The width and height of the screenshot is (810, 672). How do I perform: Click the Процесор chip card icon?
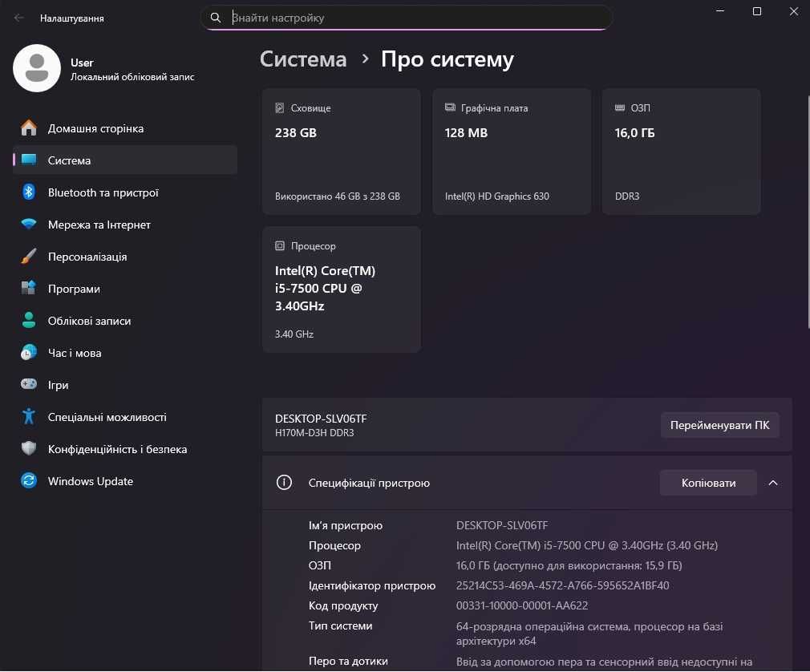[x=279, y=246]
